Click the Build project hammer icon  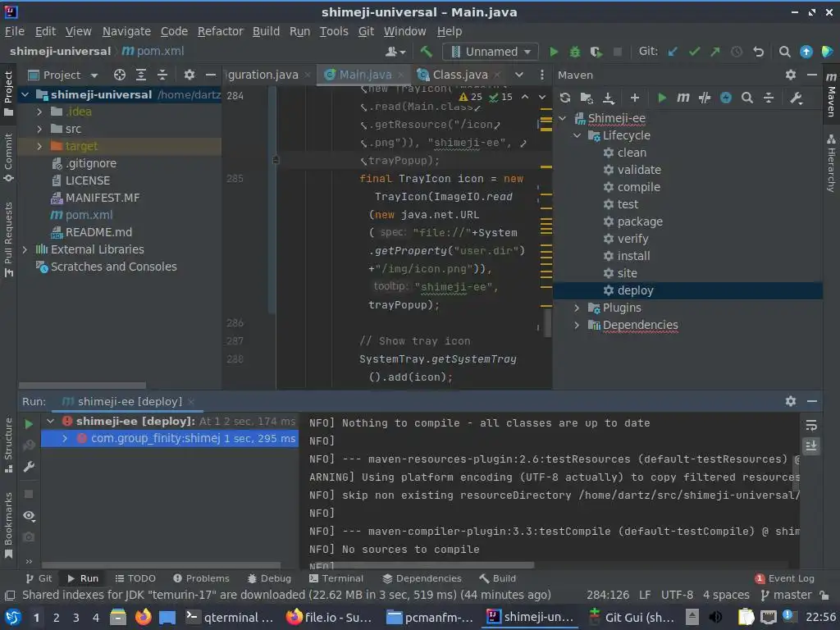(426, 52)
